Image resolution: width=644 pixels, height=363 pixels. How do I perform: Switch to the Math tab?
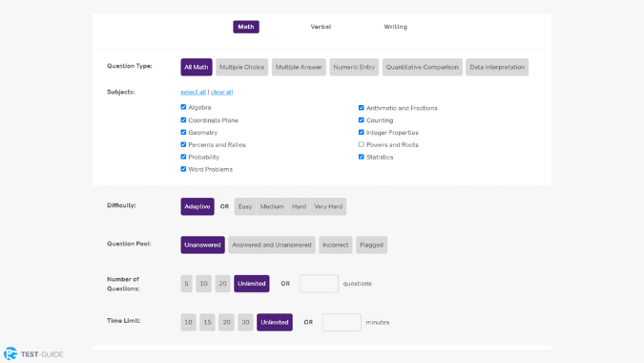[246, 27]
